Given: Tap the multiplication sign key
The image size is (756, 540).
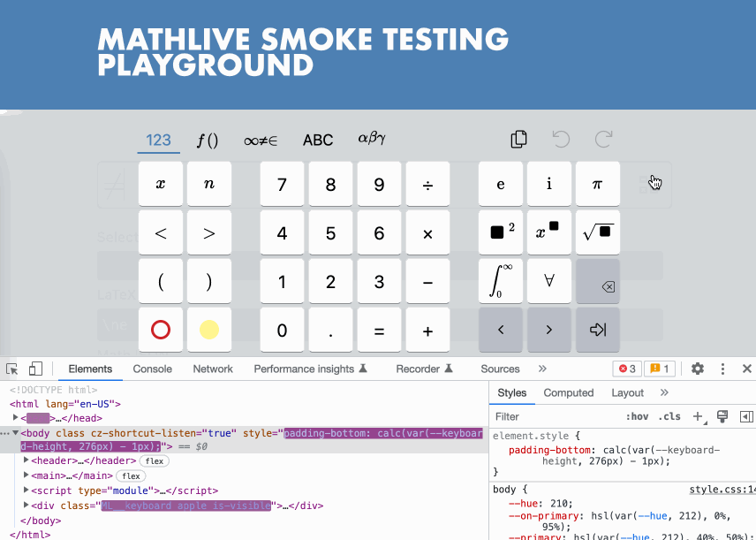Looking at the screenshot, I should (x=427, y=232).
